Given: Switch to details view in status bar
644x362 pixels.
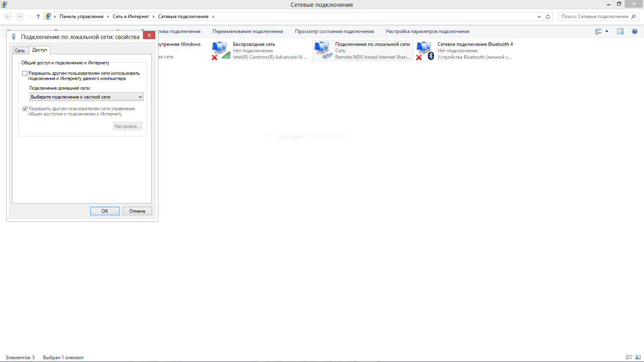Looking at the screenshot, I should [x=629, y=357].
